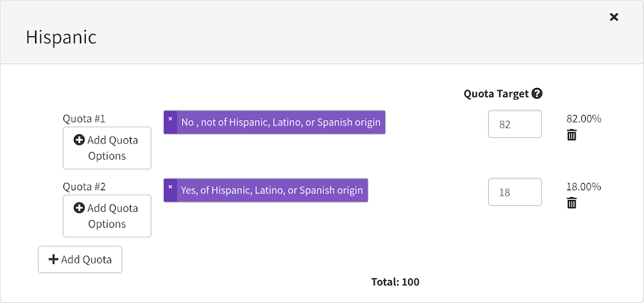Click the 18.00% percentage text
Screen dimensions: 644x303
click(584, 187)
